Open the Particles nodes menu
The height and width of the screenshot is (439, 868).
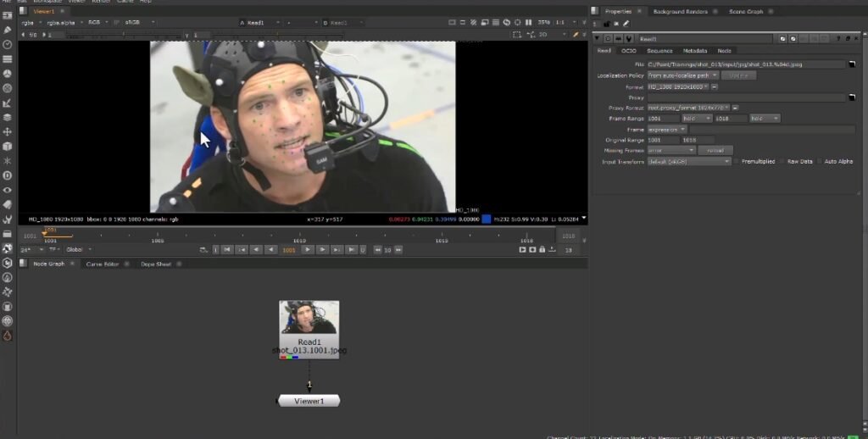click(x=7, y=160)
